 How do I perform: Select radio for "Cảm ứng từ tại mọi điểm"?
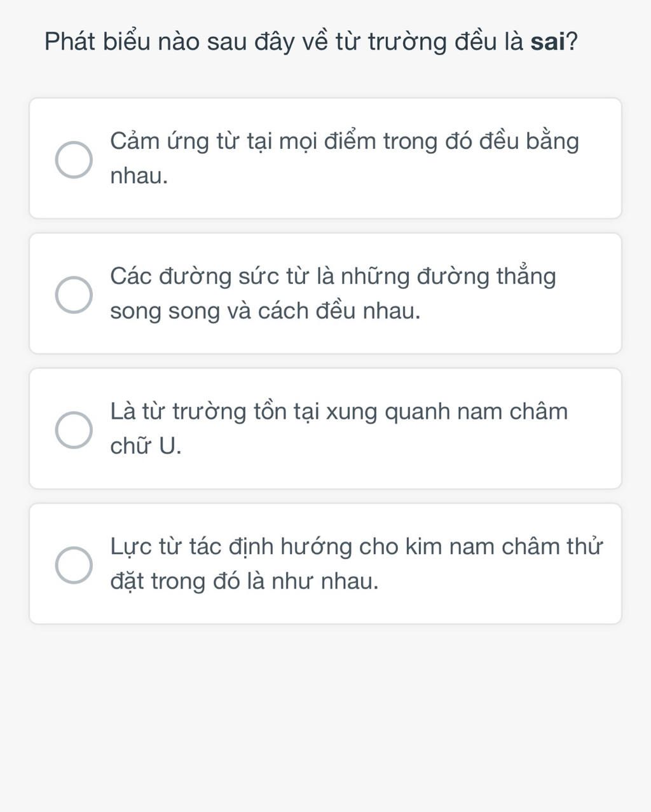pyautogui.click(x=74, y=159)
